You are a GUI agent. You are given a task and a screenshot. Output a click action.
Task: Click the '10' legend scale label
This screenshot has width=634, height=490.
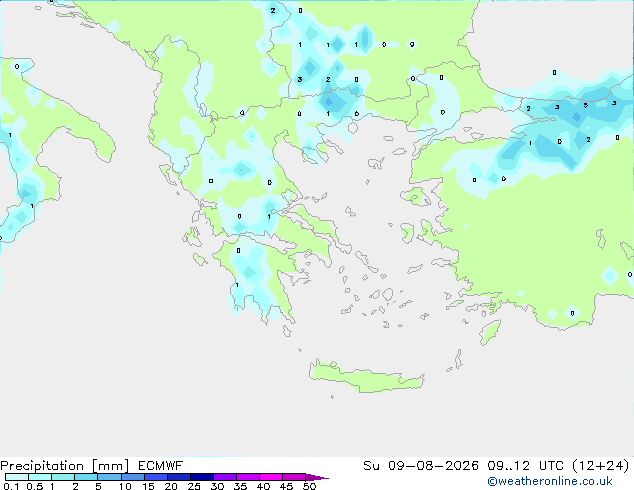pyautogui.click(x=125, y=486)
